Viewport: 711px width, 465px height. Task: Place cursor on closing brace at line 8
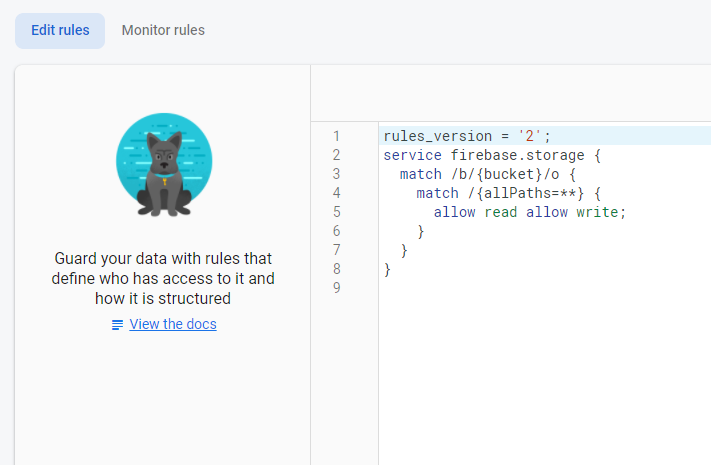coord(387,269)
